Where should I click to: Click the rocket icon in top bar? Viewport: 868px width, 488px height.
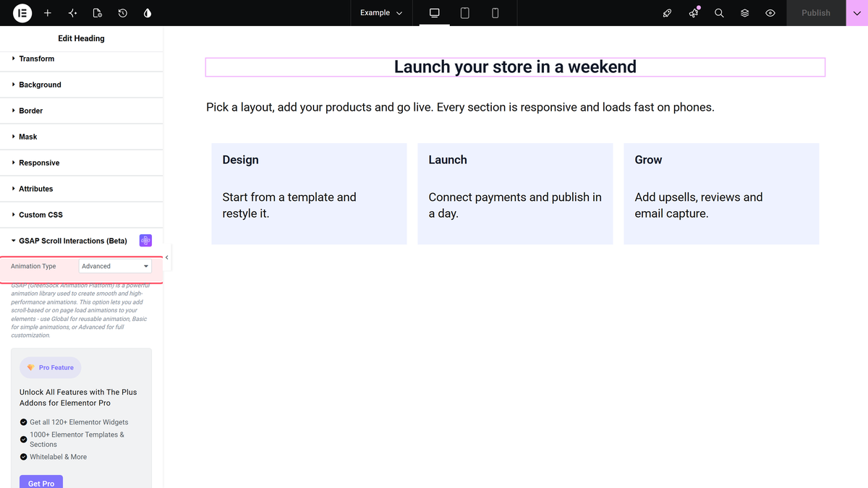click(668, 13)
